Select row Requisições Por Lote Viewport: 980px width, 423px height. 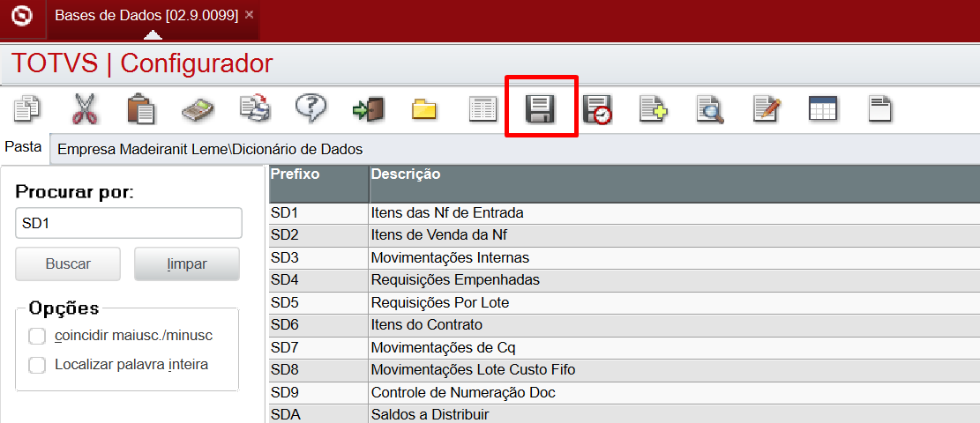(x=625, y=303)
